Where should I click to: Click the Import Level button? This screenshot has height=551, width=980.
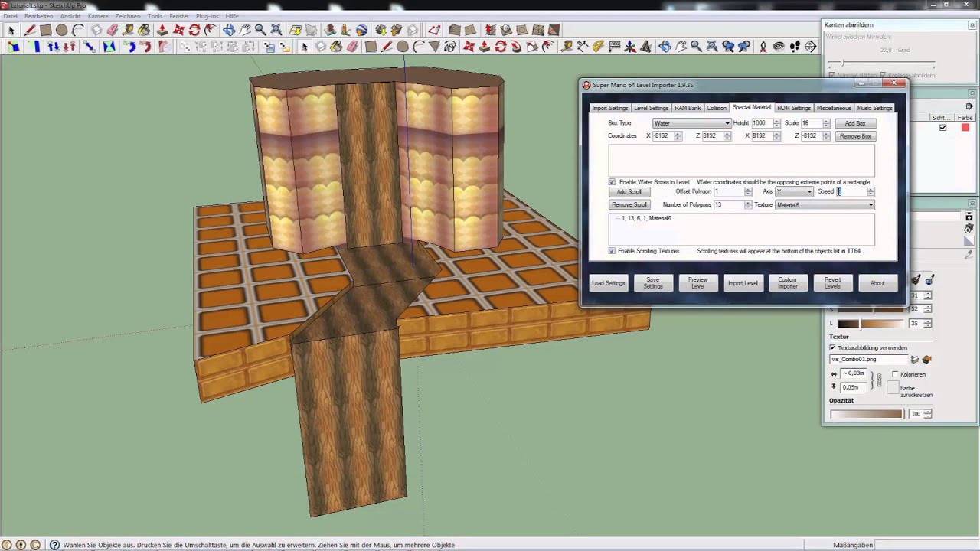click(x=743, y=282)
